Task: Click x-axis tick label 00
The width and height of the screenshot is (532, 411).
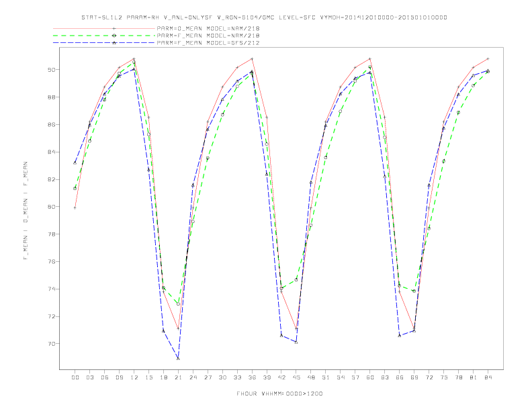Action: pyautogui.click(x=75, y=377)
